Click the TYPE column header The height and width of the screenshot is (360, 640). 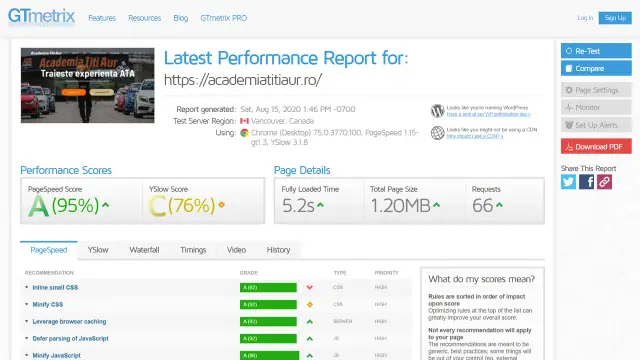[340, 273]
